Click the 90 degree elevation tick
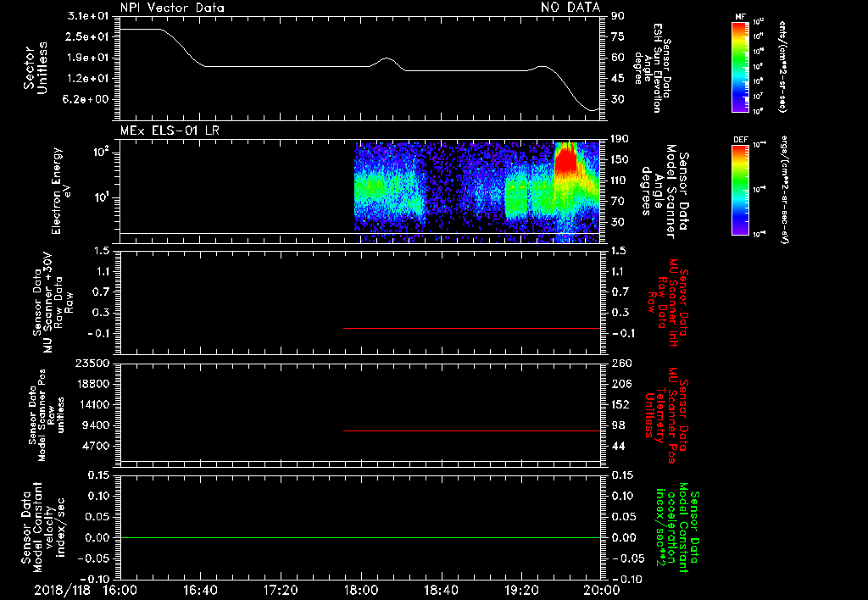The width and height of the screenshot is (868, 600). point(617,16)
